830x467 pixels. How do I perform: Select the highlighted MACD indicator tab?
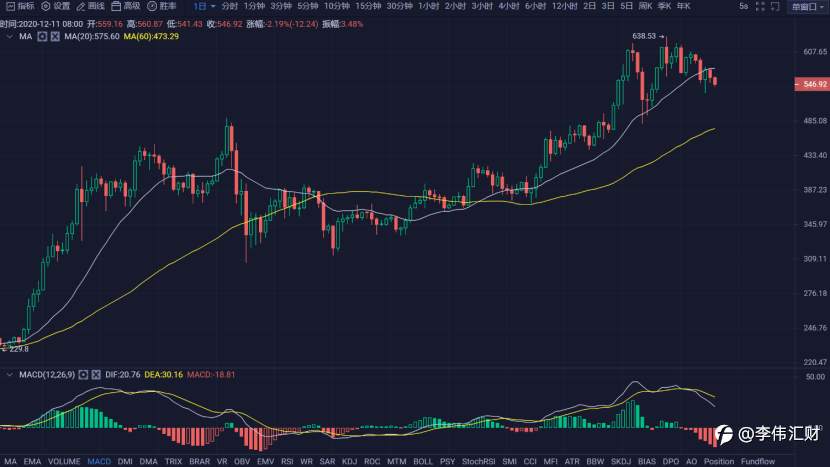99,461
